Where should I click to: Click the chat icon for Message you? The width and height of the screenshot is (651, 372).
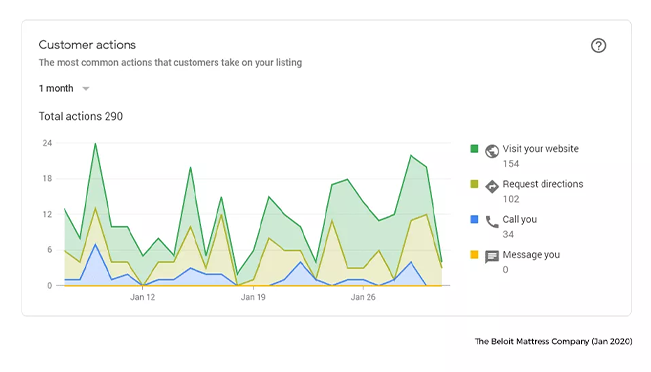coord(492,257)
